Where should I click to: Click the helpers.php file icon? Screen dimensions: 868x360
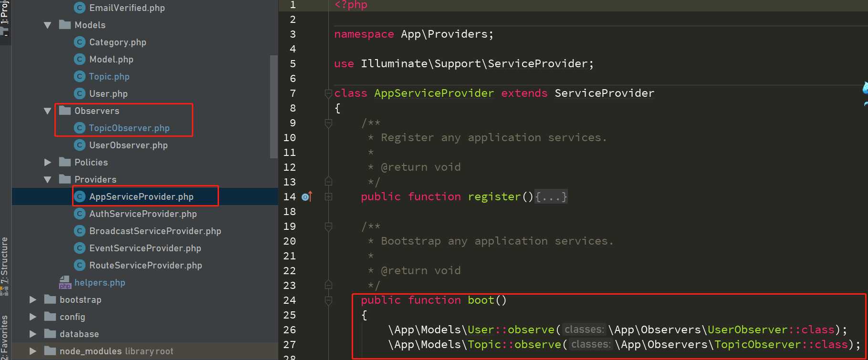click(65, 282)
